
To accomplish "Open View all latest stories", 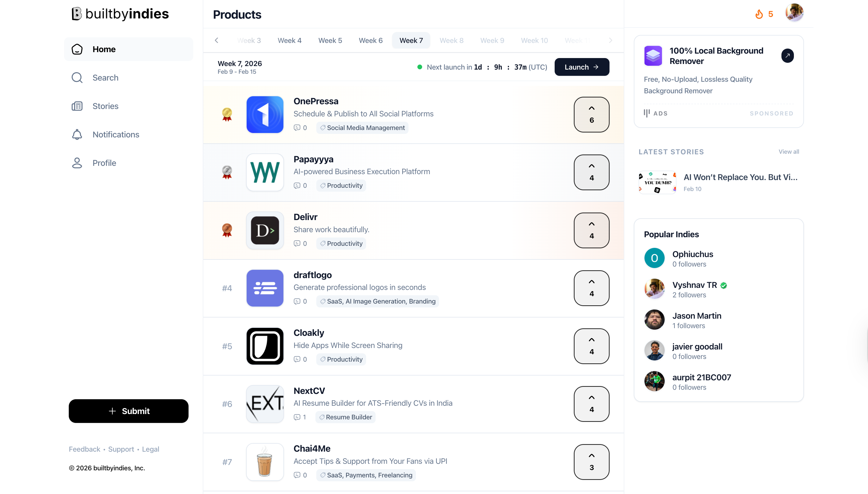I will [789, 152].
